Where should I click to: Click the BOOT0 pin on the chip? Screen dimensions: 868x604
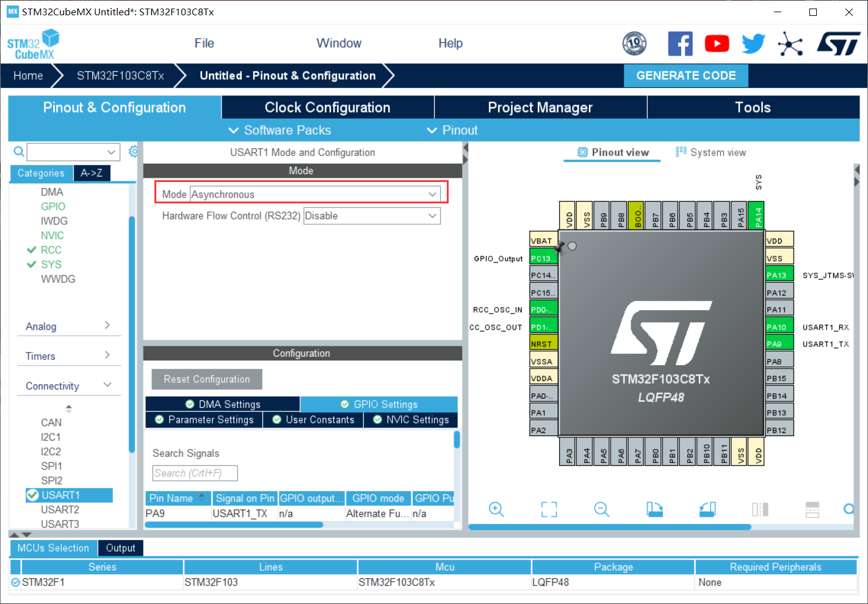click(x=636, y=215)
